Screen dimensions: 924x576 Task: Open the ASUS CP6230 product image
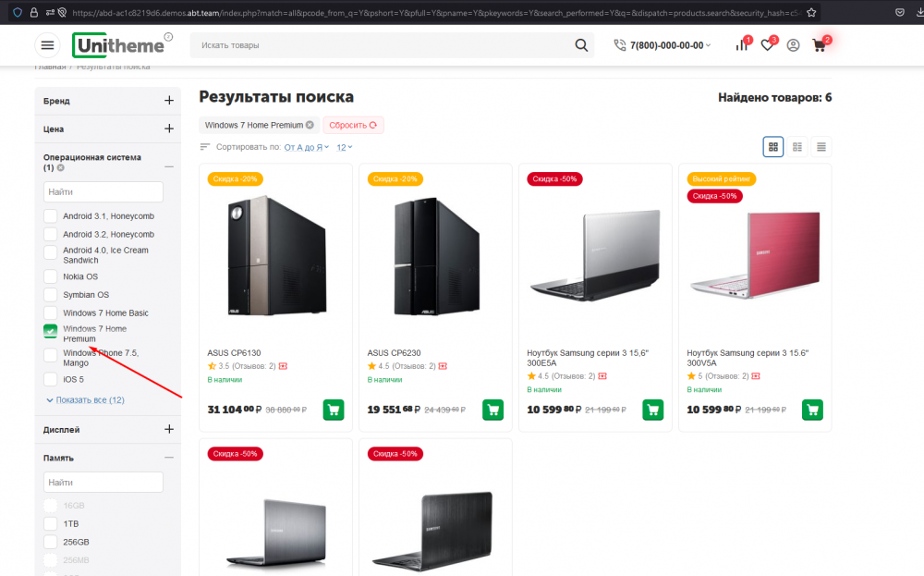point(435,254)
